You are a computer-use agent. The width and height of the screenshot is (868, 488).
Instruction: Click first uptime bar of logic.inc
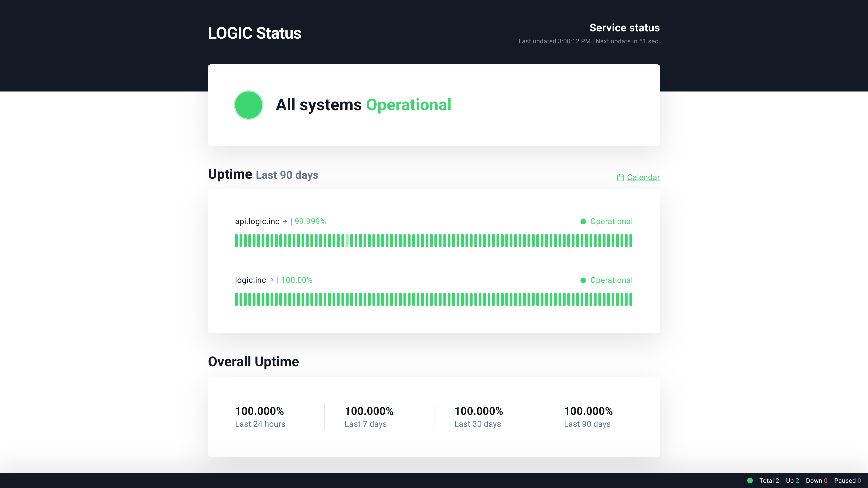point(236,299)
